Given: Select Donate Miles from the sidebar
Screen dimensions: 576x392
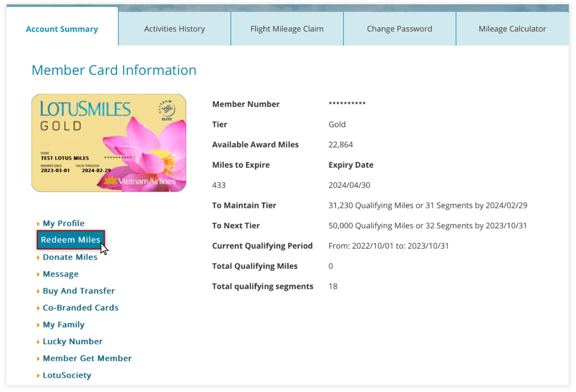Looking at the screenshot, I should [70, 257].
